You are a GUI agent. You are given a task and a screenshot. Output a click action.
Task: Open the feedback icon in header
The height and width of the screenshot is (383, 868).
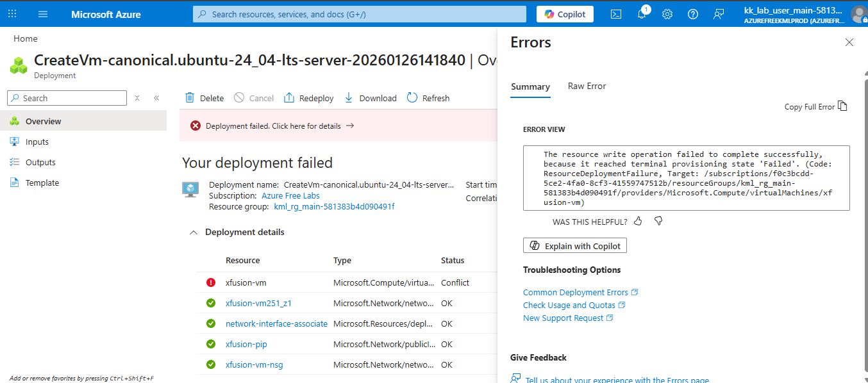coord(719,14)
